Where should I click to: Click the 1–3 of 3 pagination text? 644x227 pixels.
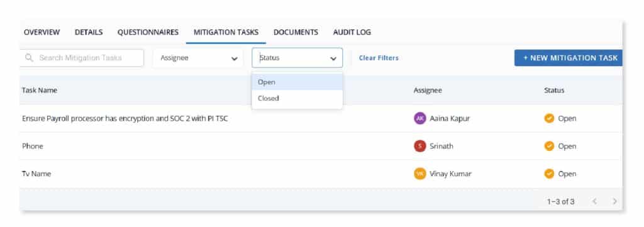tap(560, 202)
